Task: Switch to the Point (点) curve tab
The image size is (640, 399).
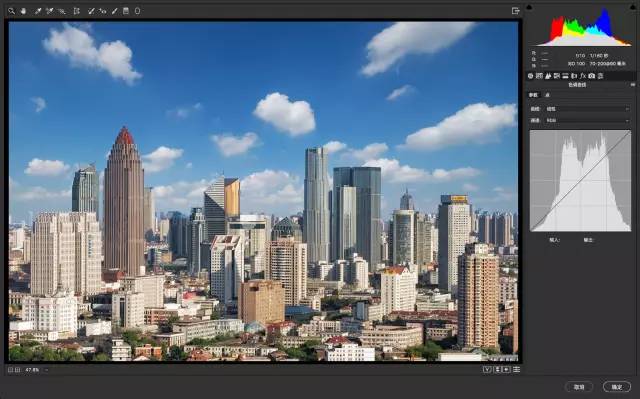Action: (x=547, y=95)
